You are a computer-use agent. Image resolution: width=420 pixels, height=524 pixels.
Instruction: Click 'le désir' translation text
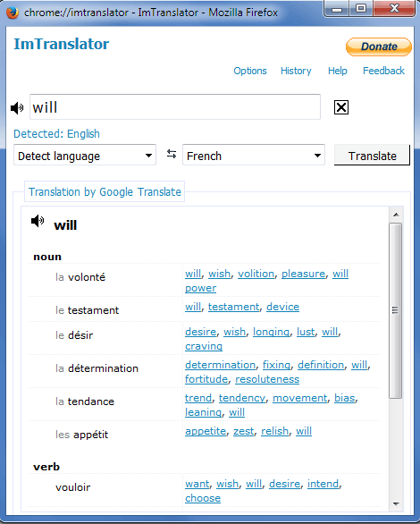click(74, 335)
